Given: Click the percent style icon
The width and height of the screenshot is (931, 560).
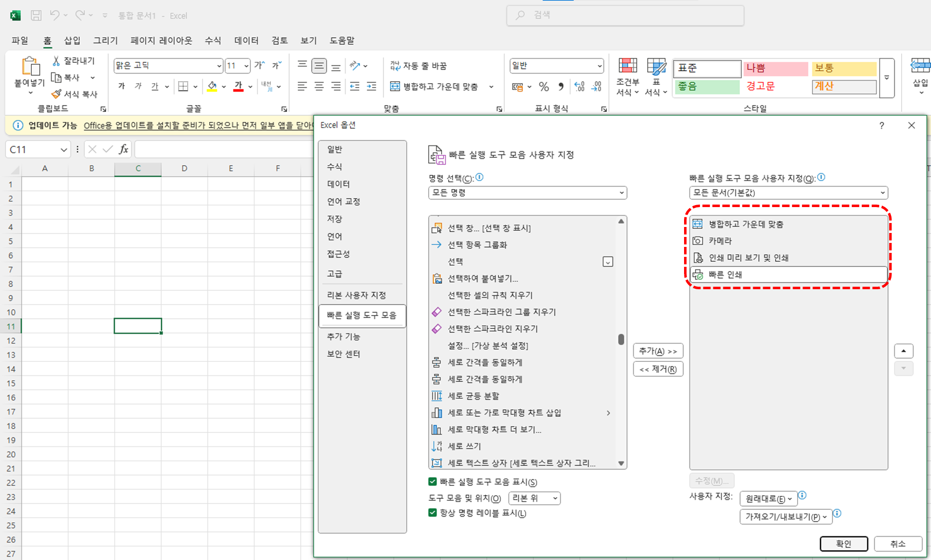Looking at the screenshot, I should click(544, 87).
